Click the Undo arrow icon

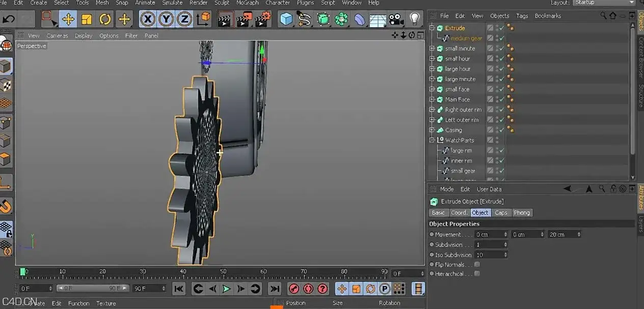[x=9, y=19]
